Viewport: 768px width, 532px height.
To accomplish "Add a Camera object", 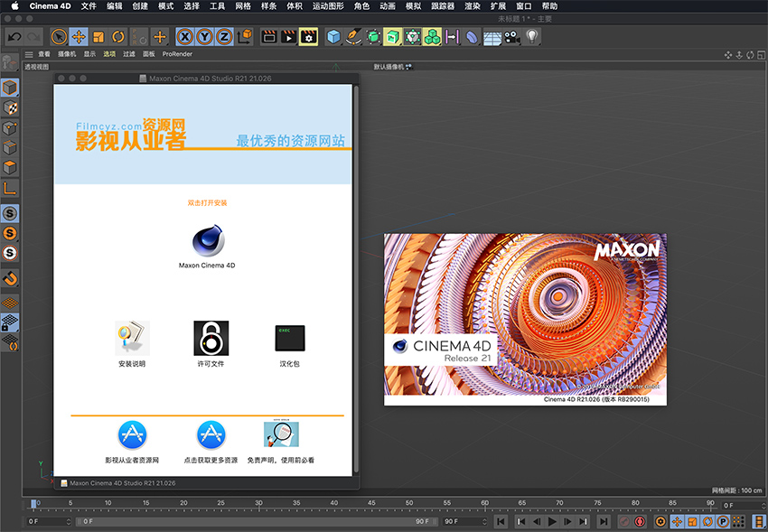I will point(512,37).
